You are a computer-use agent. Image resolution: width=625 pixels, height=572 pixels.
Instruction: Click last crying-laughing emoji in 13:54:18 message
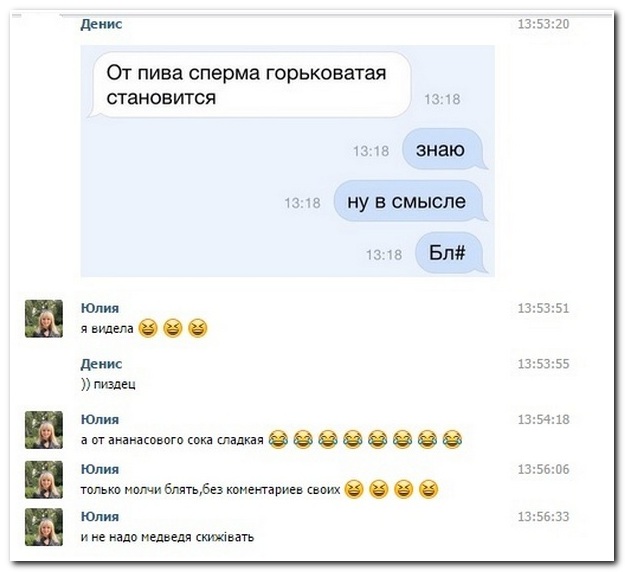coord(452,440)
